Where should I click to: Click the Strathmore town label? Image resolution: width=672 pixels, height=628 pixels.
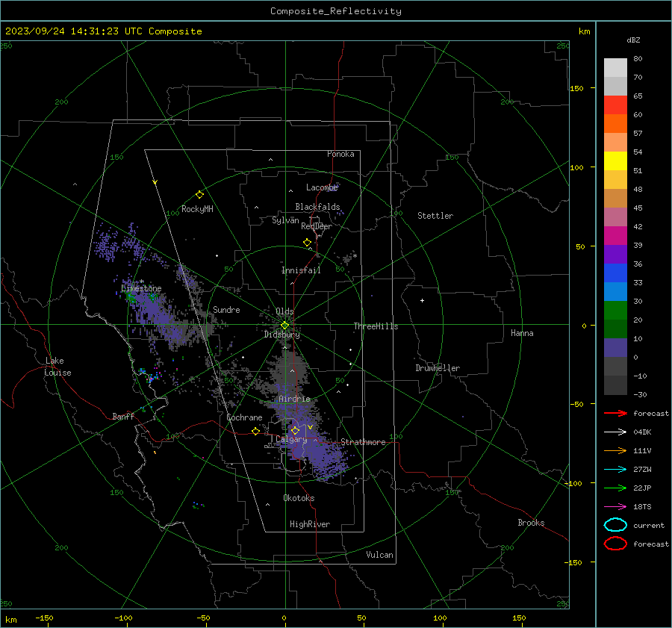(x=363, y=442)
